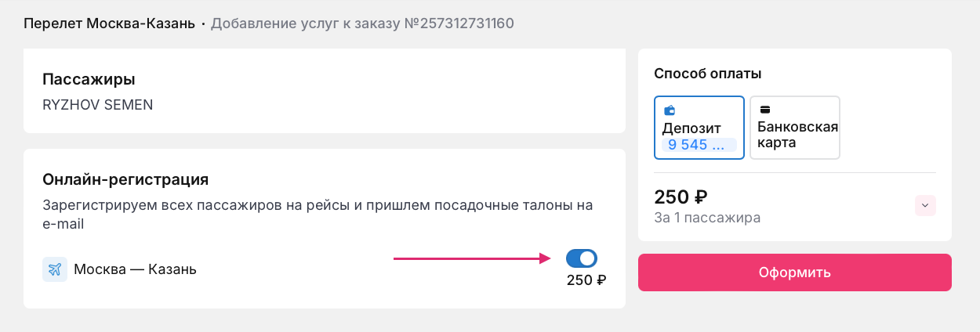Select Депозит as payment method

click(699, 128)
